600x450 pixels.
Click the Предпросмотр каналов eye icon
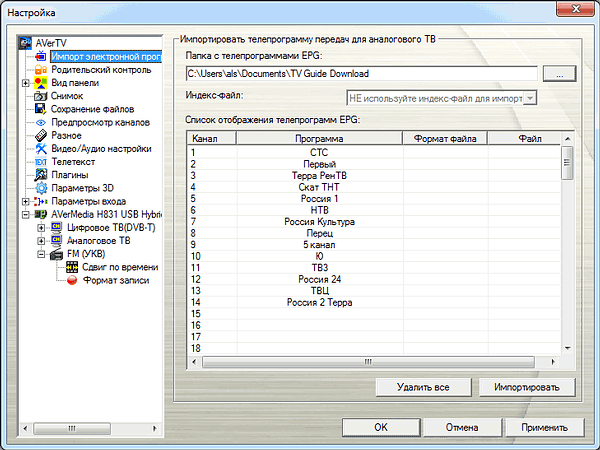41,122
